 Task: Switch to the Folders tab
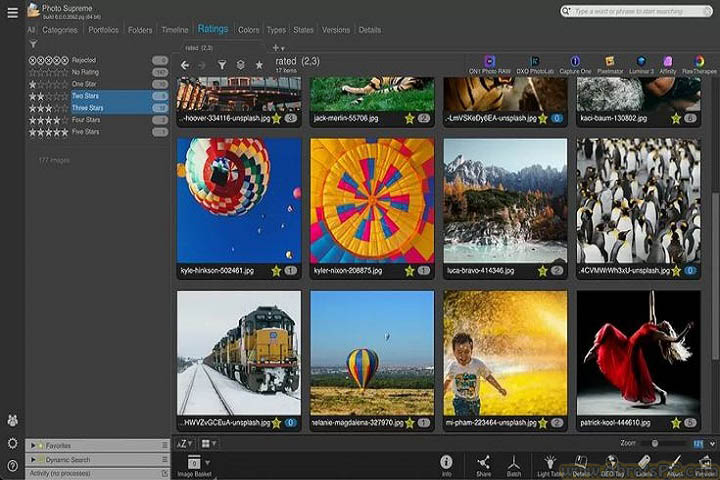point(140,30)
